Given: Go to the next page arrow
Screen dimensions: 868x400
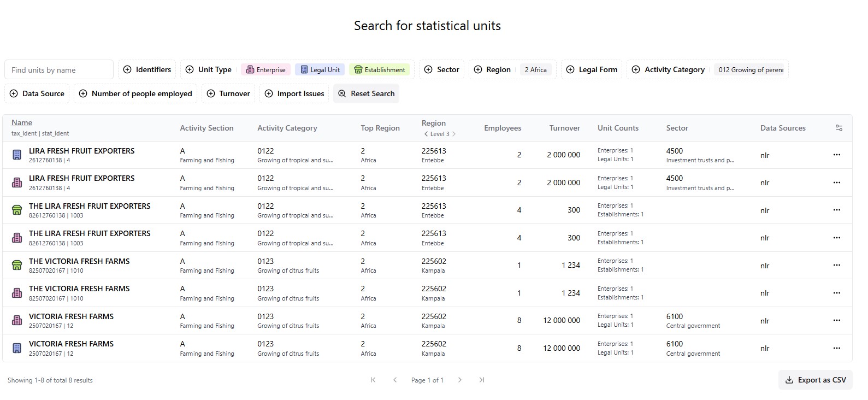Looking at the screenshot, I should coord(460,380).
